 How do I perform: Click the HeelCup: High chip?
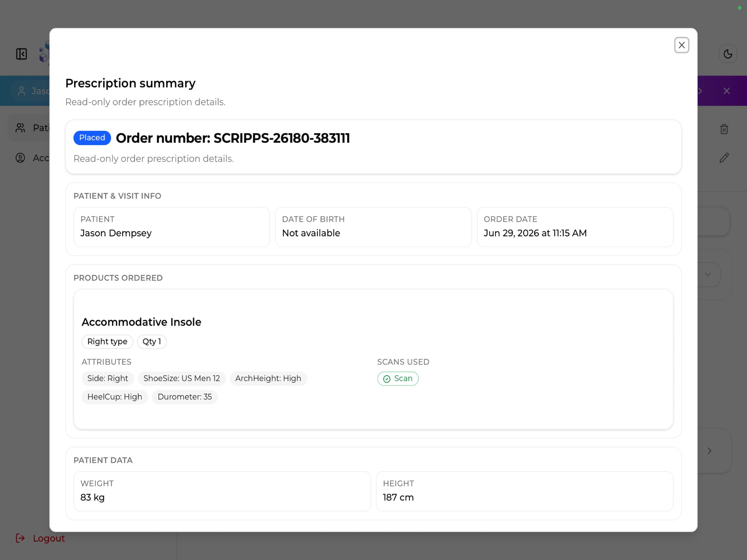tap(115, 397)
